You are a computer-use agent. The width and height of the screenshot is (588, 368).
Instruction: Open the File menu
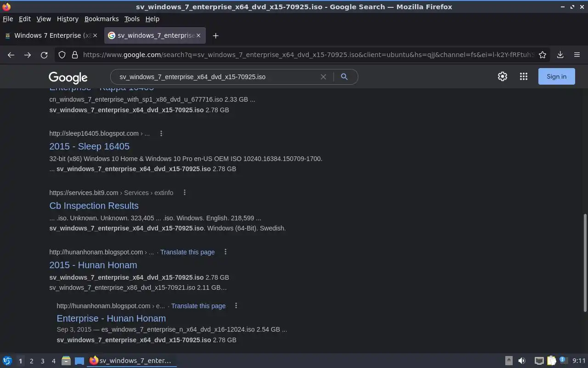point(8,19)
